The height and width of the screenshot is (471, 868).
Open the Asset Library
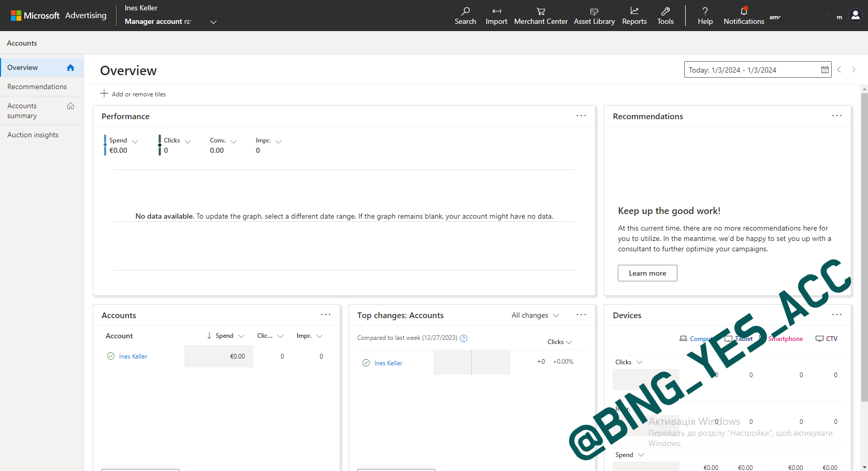tap(594, 16)
